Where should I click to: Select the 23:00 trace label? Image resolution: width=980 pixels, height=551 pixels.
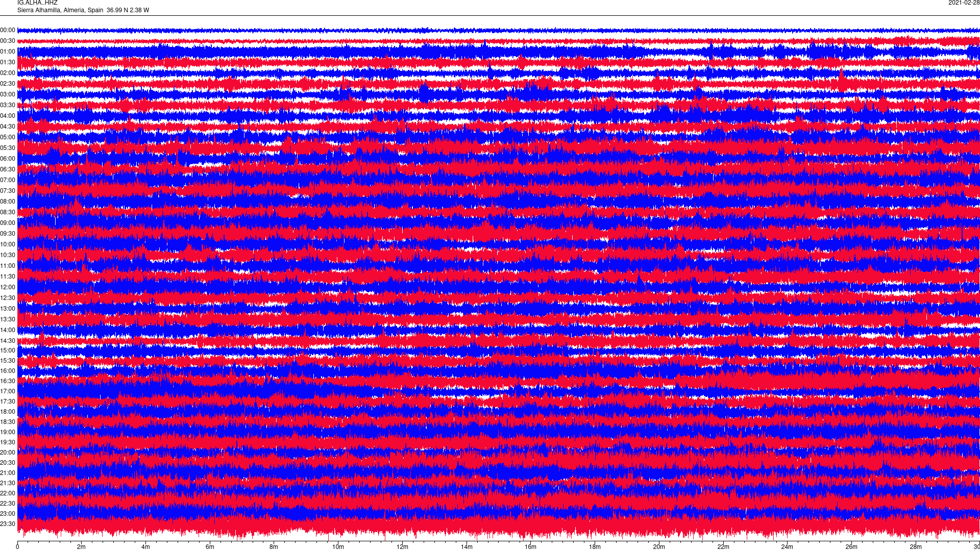coord(8,514)
